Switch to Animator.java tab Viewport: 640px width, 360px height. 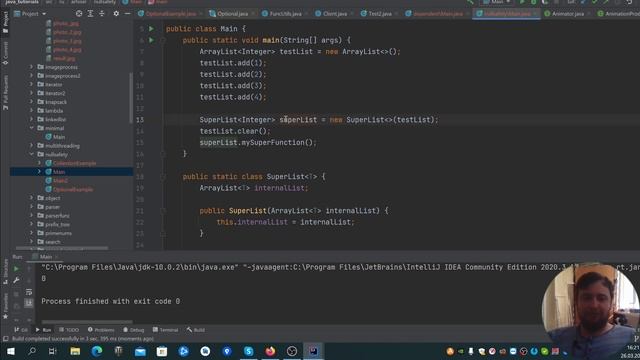(567, 13)
